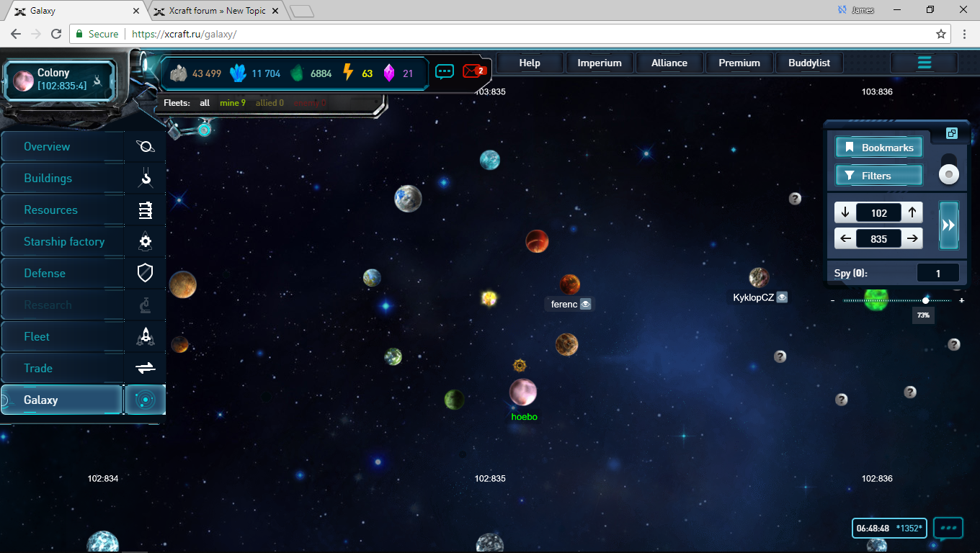Click the hamburger menu icon at top right
This screenshot has height=553, width=980.
tap(924, 63)
